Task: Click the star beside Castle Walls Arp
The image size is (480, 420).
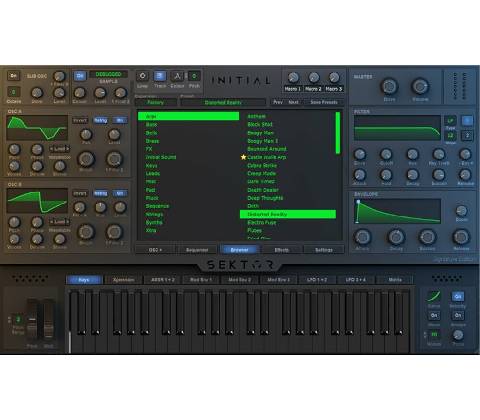Action: coord(243,157)
